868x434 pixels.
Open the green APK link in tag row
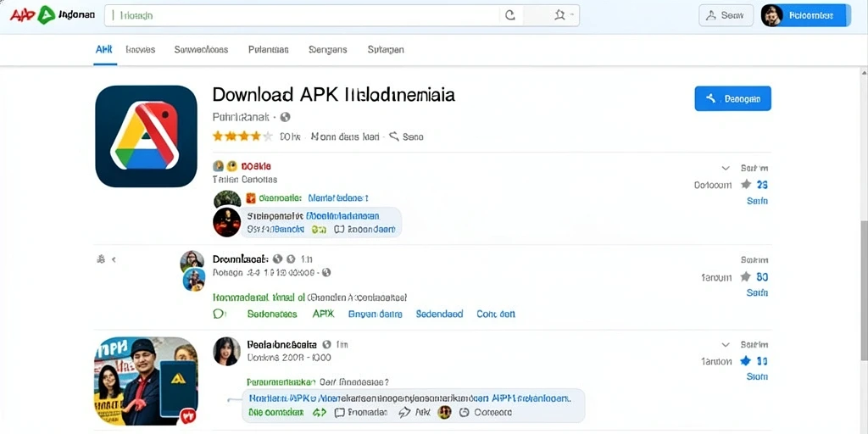323,314
